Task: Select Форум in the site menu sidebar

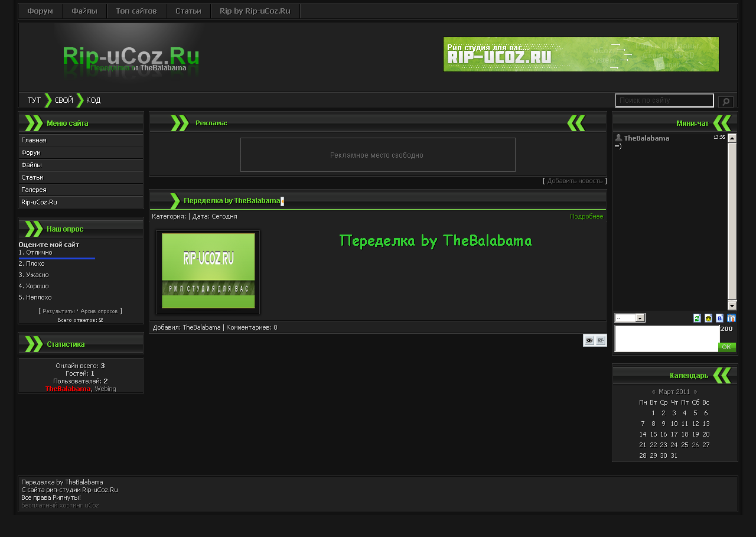Action: 81,152
